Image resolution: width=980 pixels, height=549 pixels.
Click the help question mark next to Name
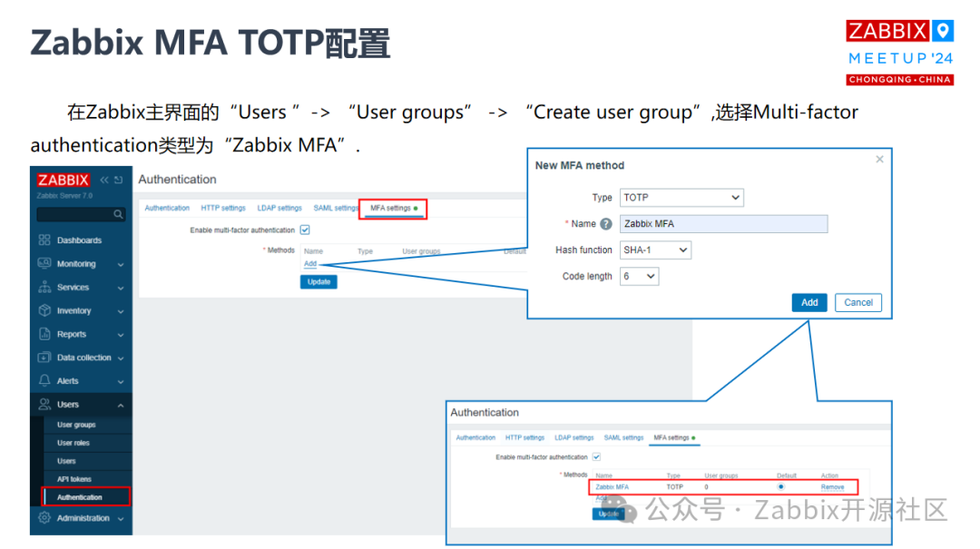[x=605, y=224]
